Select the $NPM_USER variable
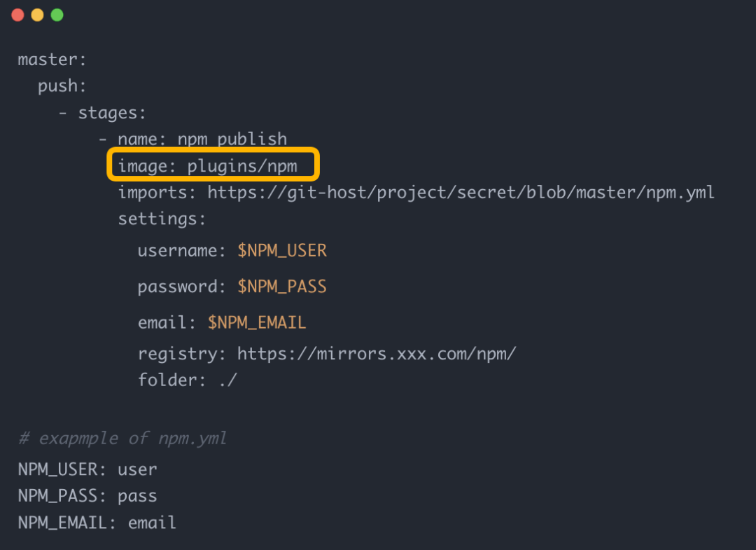The image size is (756, 550). [282, 250]
